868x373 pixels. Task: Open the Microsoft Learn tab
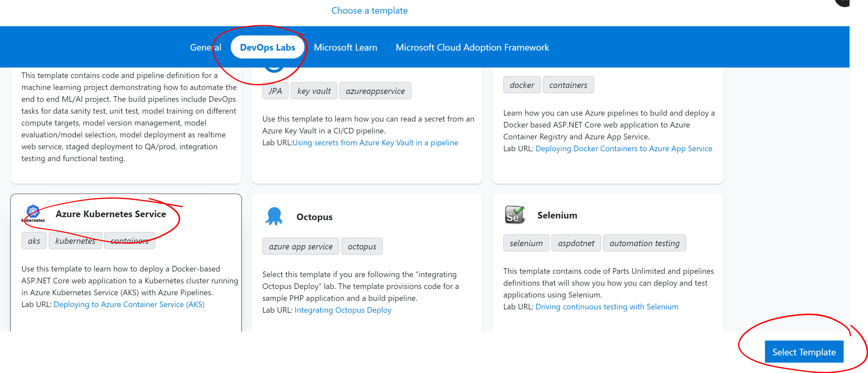click(x=345, y=47)
